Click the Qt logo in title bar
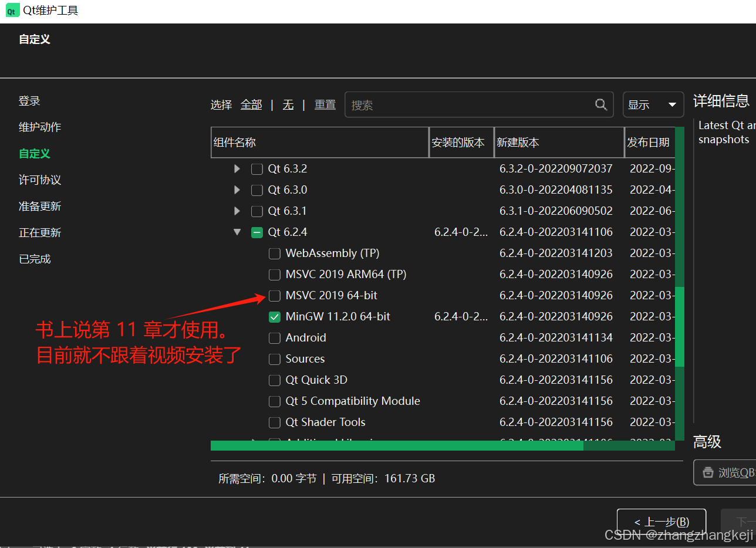Screen dimensions: 756x548 12,11
